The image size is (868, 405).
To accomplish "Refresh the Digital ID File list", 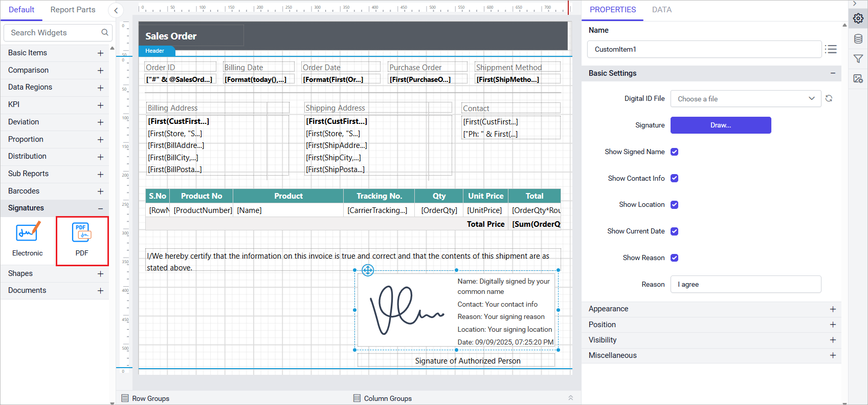I will [829, 98].
